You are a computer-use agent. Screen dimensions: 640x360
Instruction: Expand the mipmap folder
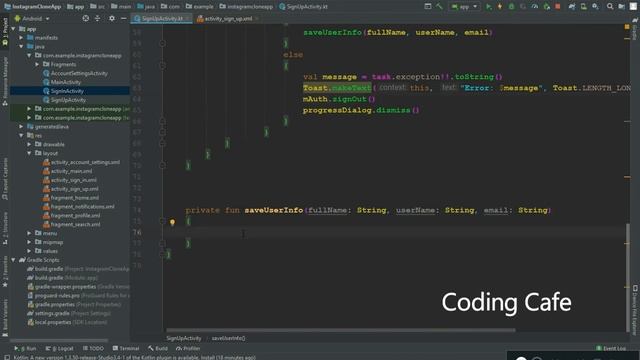tap(29, 242)
